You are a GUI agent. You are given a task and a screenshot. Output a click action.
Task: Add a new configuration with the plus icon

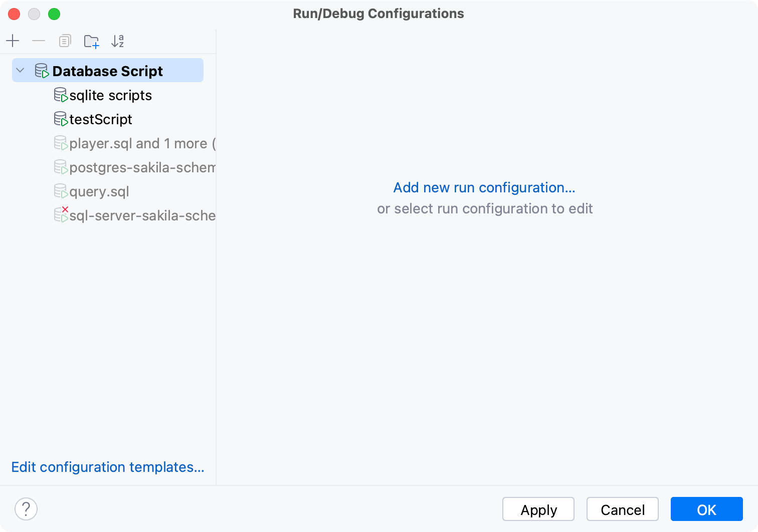pos(13,41)
